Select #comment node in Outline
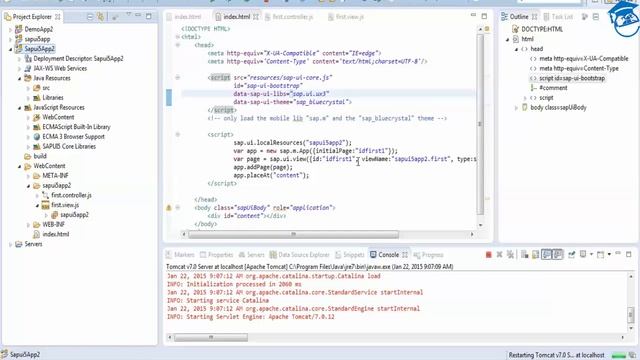Viewport: 640px width, 360px height. 553,88
